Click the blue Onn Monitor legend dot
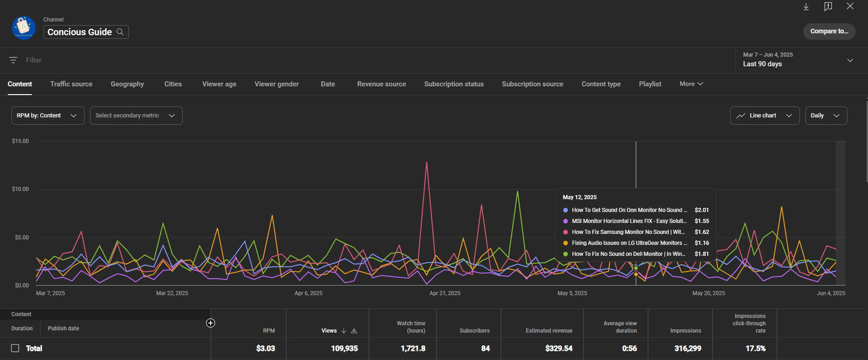Viewport: 868px width, 360px height. 566,210
